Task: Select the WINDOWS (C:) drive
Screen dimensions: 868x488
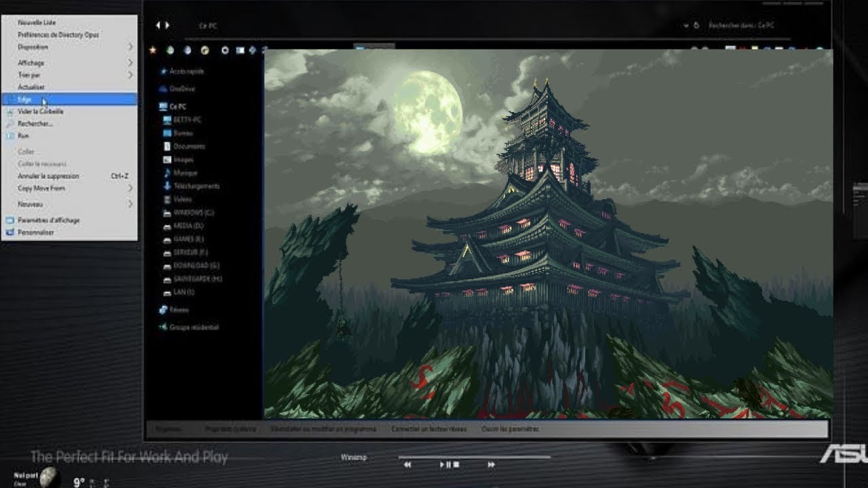Action: point(194,213)
